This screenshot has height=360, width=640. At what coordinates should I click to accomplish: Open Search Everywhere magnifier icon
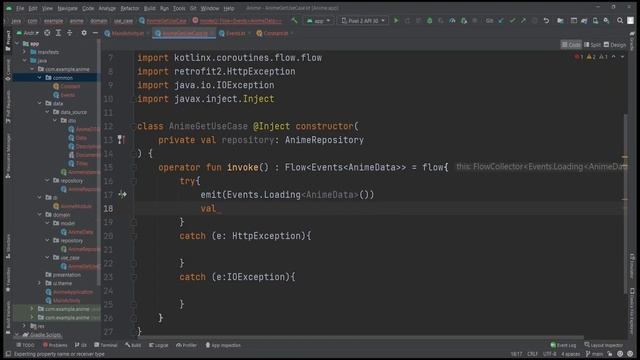620,20
